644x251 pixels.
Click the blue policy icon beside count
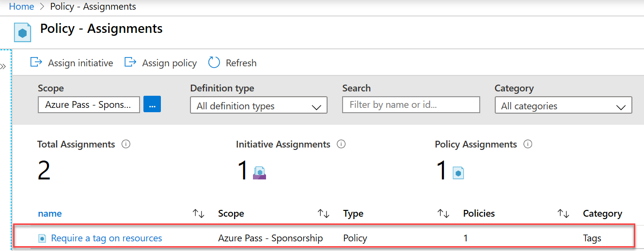(x=458, y=173)
